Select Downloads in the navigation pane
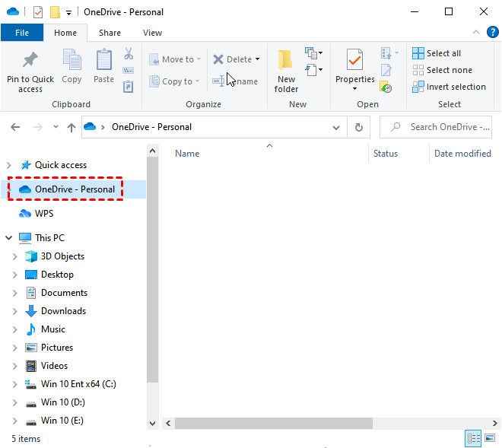The height and width of the screenshot is (448, 502). coord(63,311)
